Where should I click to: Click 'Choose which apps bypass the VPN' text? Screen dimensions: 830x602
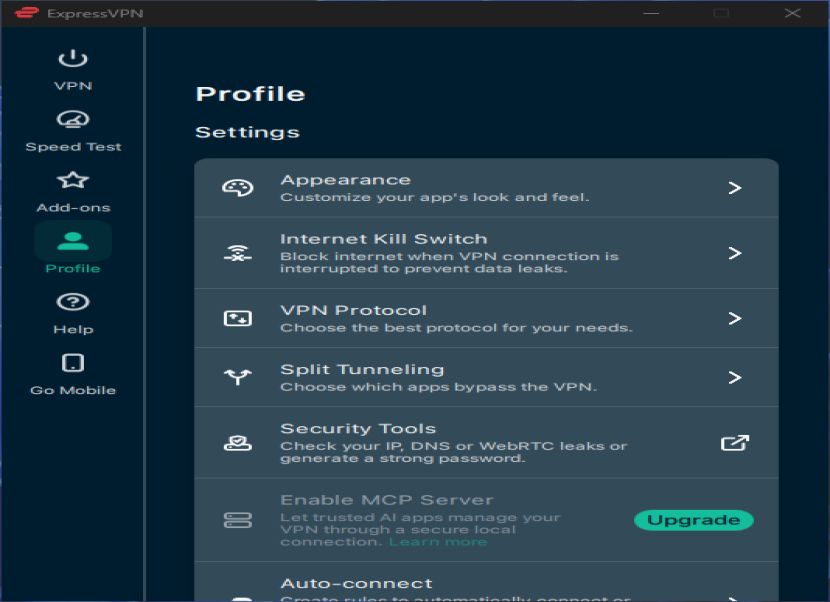click(438, 387)
